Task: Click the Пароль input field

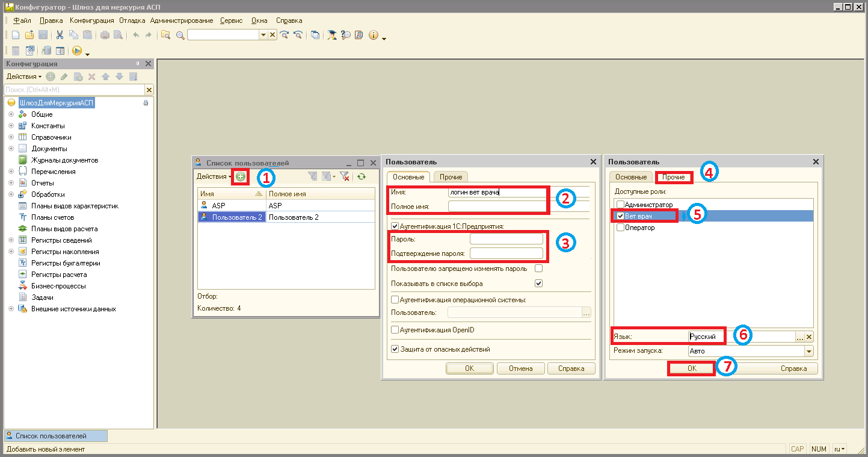Action: (506, 239)
